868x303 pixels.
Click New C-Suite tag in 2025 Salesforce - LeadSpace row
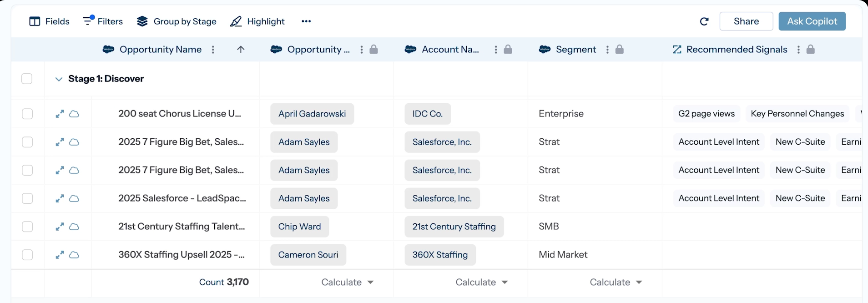coord(800,198)
